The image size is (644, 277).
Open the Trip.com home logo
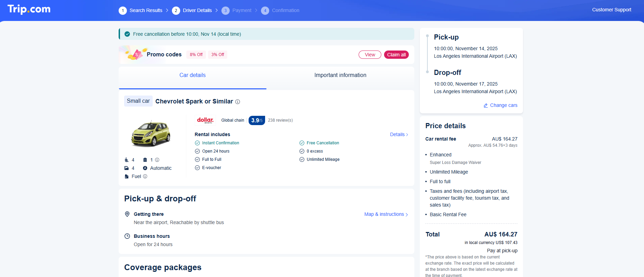(29, 9)
